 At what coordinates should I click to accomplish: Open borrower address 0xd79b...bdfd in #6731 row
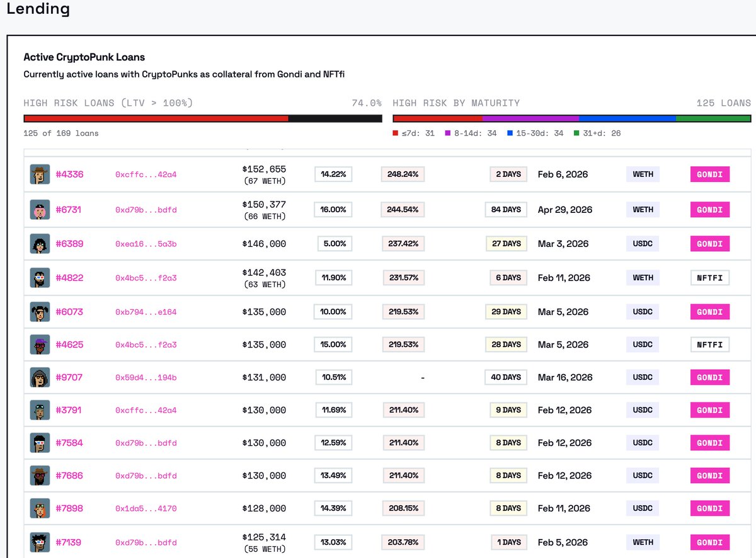click(x=146, y=210)
